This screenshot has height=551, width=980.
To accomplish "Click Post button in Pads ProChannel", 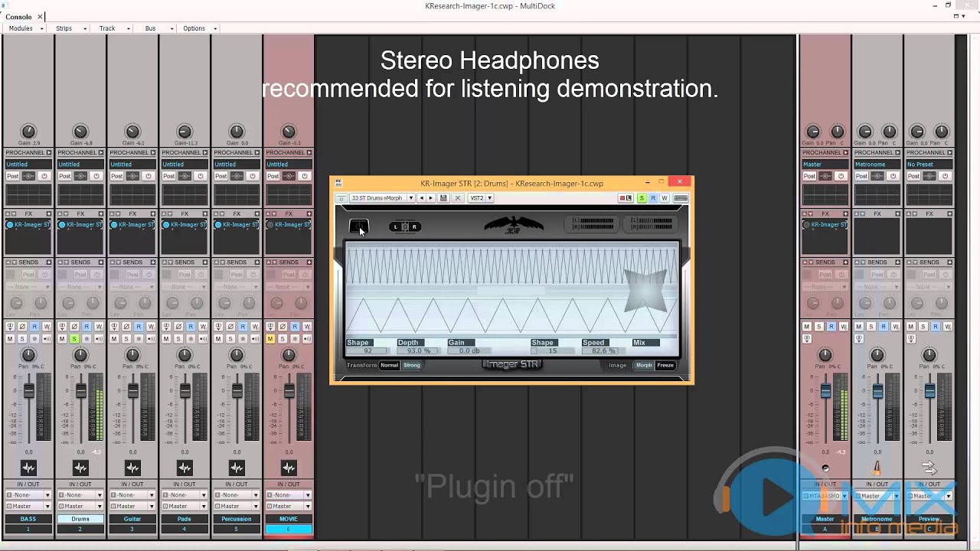I will 169,176.
